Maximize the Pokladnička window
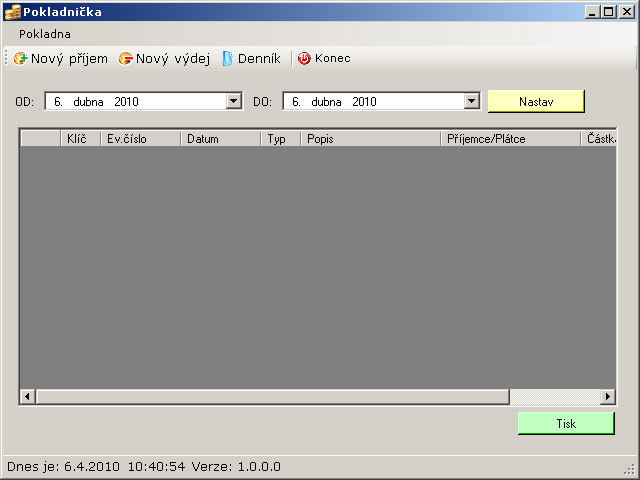This screenshot has height=480, width=640. coord(608,12)
